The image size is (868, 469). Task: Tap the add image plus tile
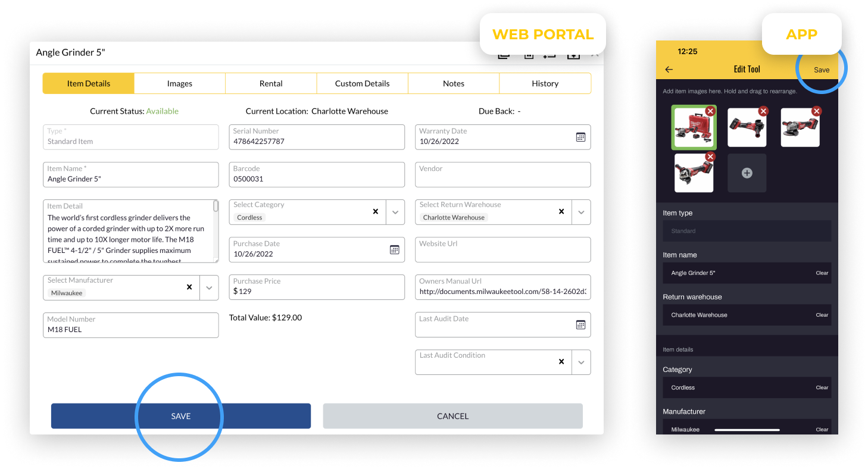(x=747, y=173)
